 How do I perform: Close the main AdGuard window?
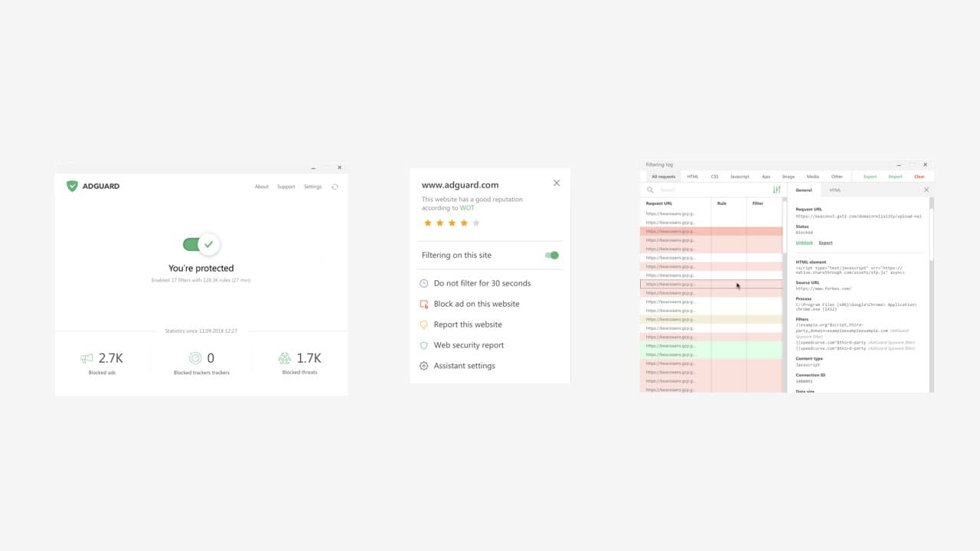click(x=340, y=168)
